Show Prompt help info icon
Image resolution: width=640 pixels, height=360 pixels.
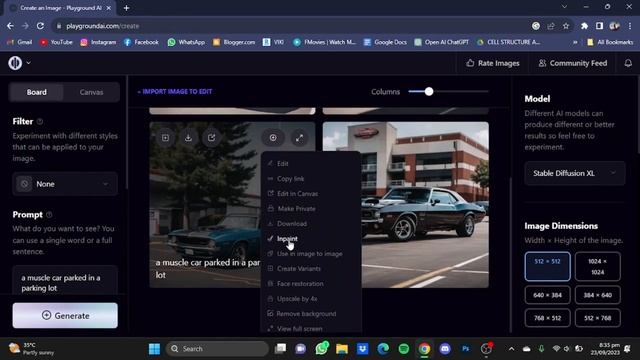(49, 215)
